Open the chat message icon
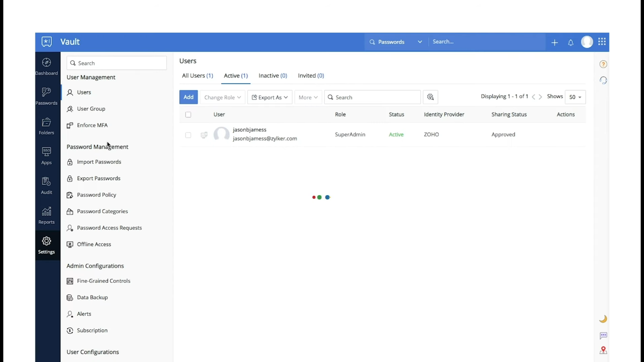The height and width of the screenshot is (362, 644). coord(603,336)
